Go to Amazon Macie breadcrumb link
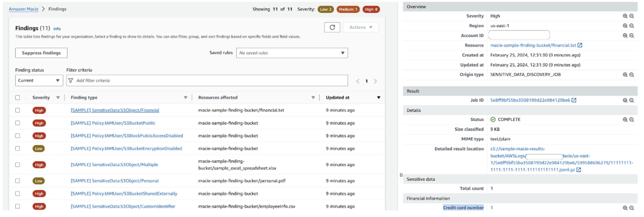The height and width of the screenshot is (217, 644). [x=24, y=9]
